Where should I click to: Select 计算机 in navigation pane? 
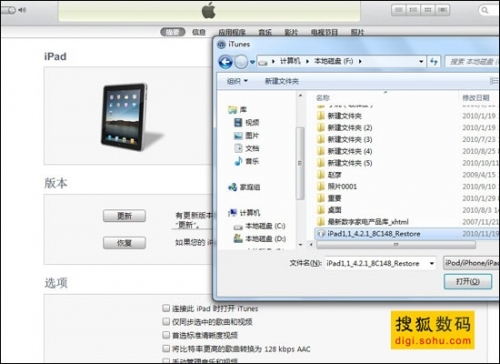click(244, 213)
